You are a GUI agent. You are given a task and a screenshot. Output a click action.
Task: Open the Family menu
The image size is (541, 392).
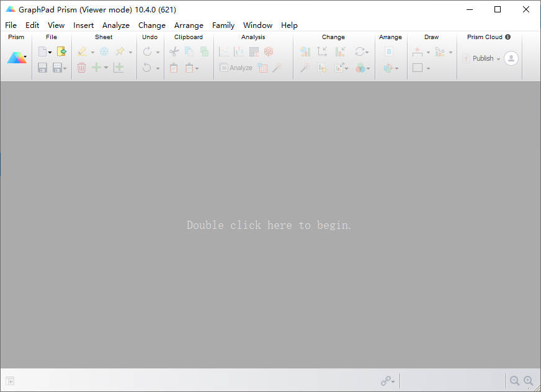[x=223, y=25]
